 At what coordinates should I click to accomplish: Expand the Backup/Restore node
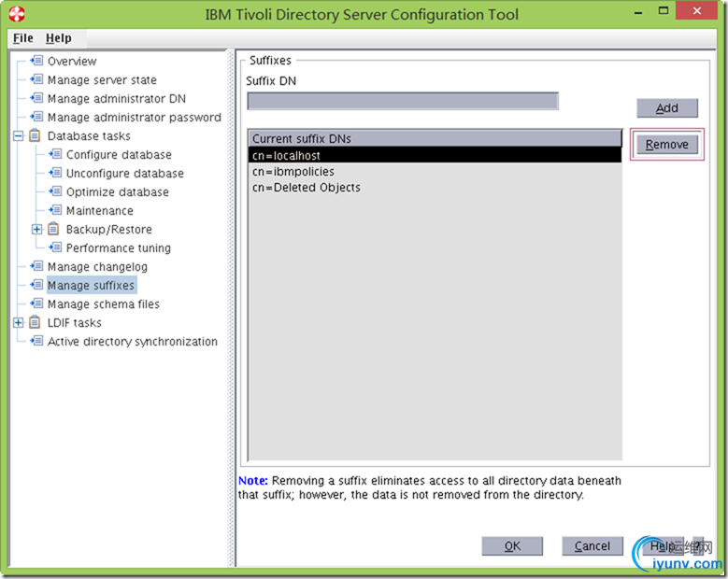(x=37, y=229)
